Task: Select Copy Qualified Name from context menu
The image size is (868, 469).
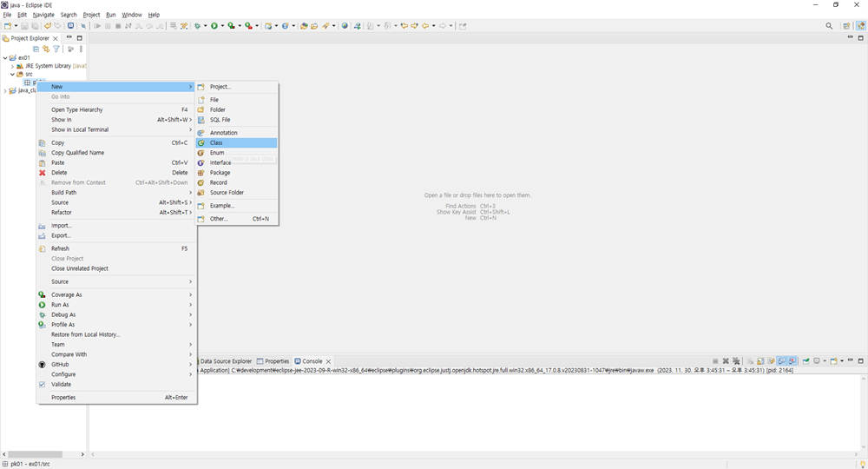Action: pyautogui.click(x=117, y=153)
